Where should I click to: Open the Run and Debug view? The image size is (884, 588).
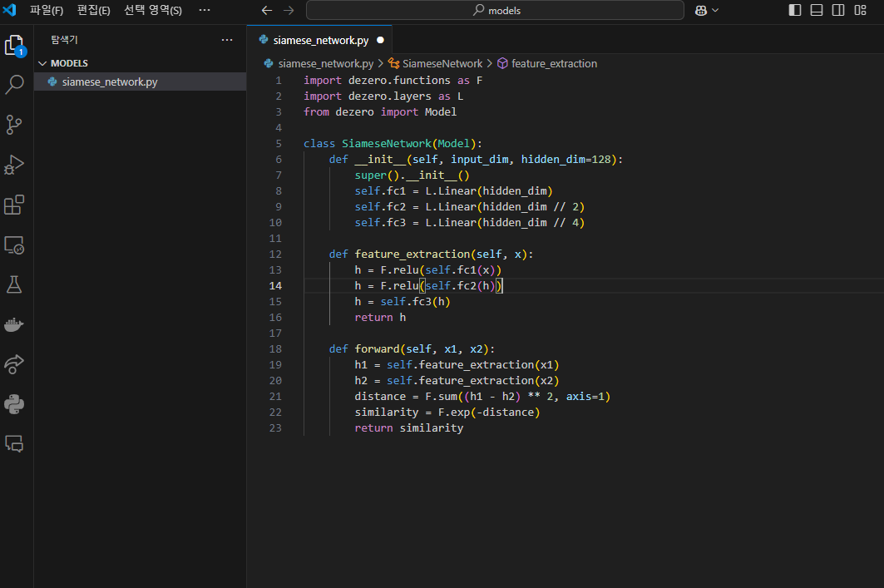coord(15,165)
